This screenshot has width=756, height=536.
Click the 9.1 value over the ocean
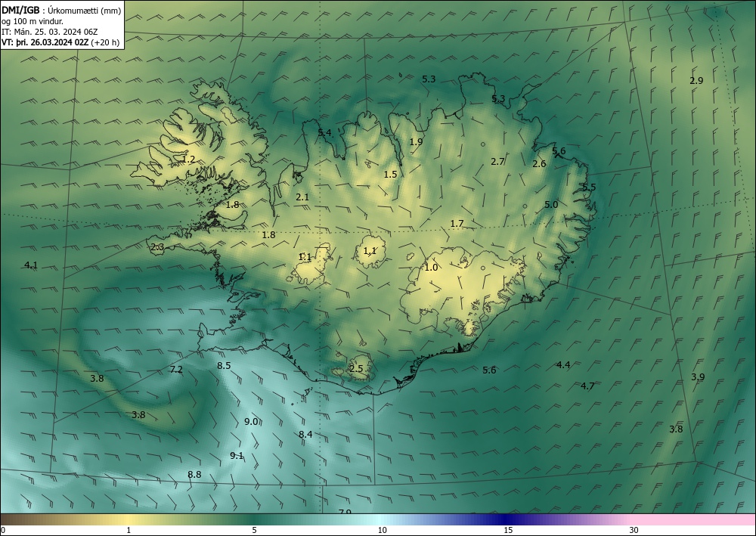[237, 456]
